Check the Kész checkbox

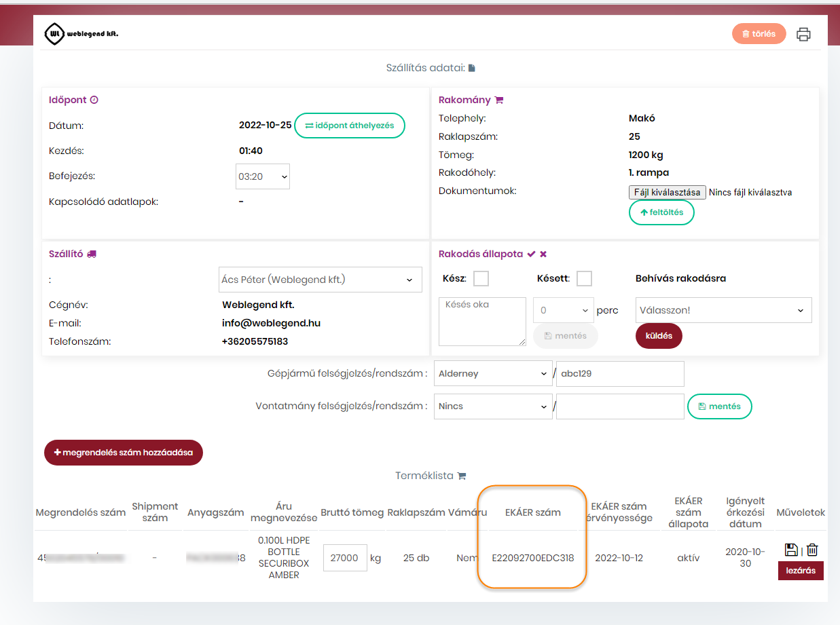(x=481, y=278)
